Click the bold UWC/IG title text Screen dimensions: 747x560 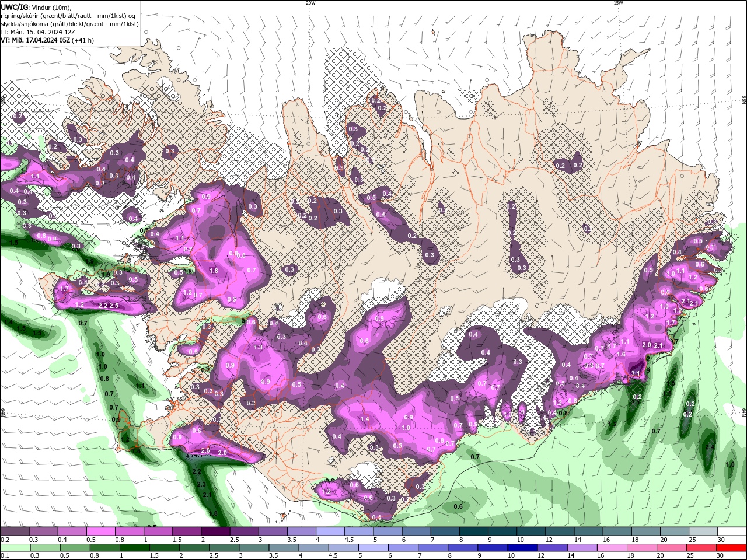pos(13,7)
